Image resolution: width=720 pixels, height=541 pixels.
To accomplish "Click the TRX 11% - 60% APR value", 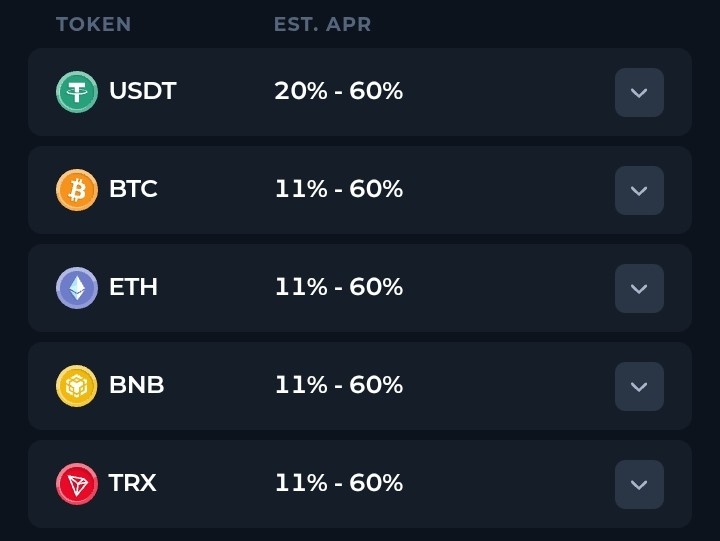I will click(x=338, y=484).
